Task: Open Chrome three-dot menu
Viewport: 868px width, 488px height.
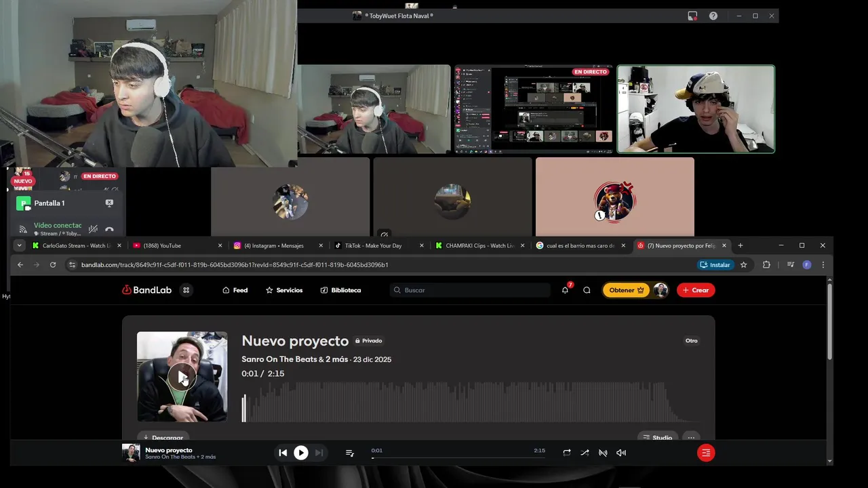Action: pos(823,265)
